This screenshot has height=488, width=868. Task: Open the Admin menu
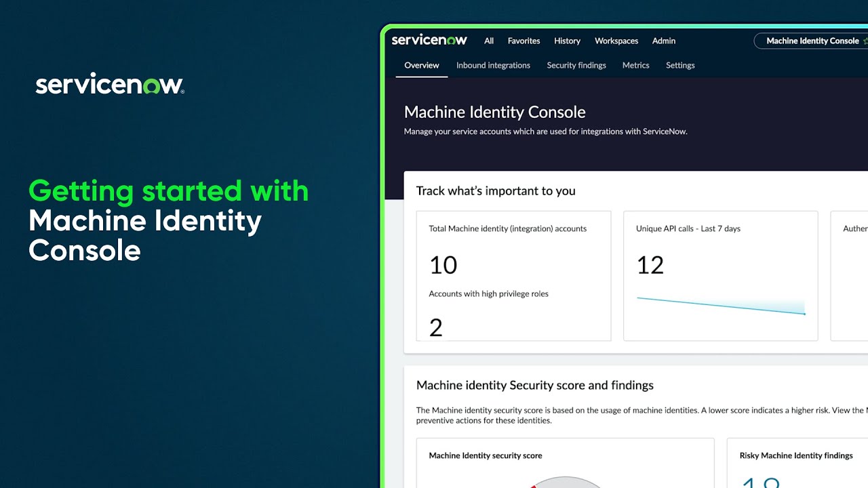pos(664,41)
